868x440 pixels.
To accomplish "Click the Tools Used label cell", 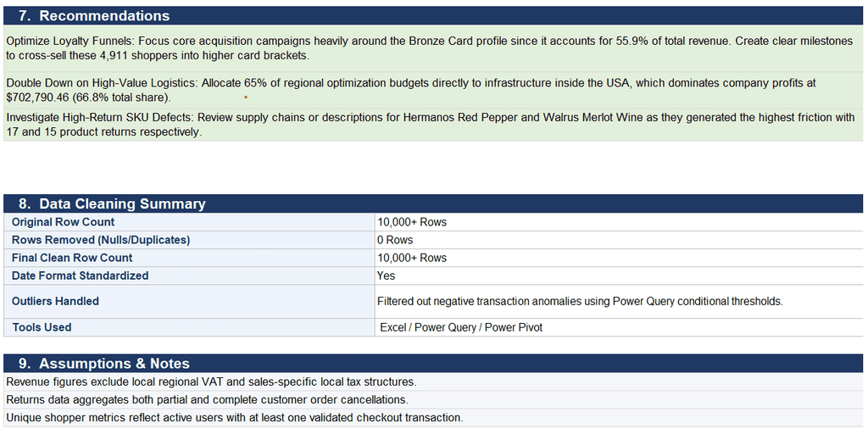I will 189,327.
